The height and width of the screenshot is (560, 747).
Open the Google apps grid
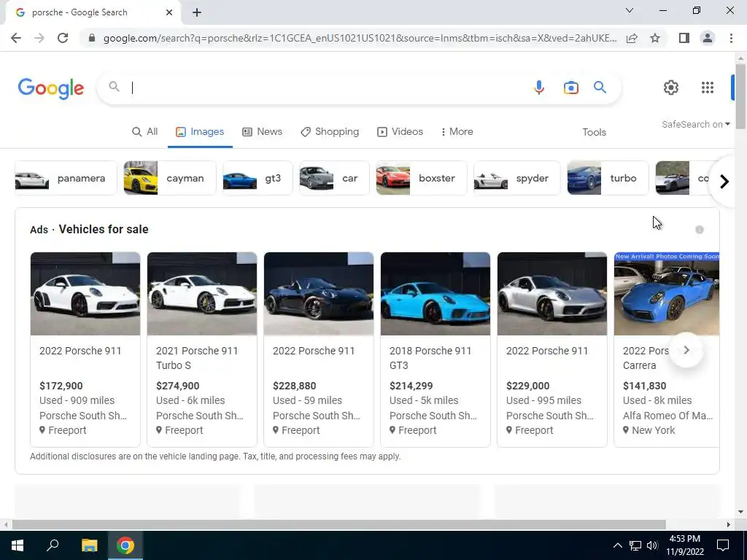pyautogui.click(x=708, y=87)
